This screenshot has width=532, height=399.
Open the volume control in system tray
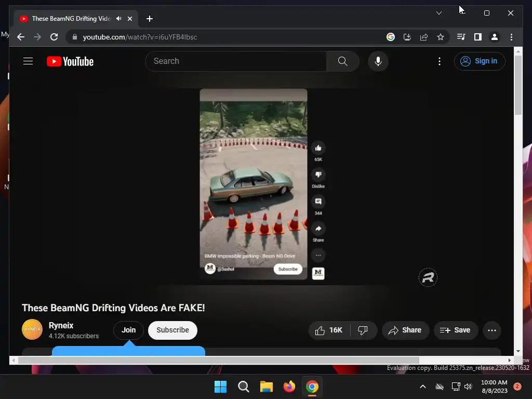[468, 387]
